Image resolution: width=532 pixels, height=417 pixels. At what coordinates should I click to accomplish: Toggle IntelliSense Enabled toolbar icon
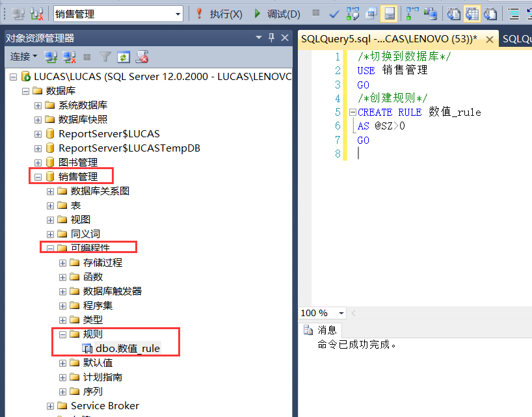point(389,14)
